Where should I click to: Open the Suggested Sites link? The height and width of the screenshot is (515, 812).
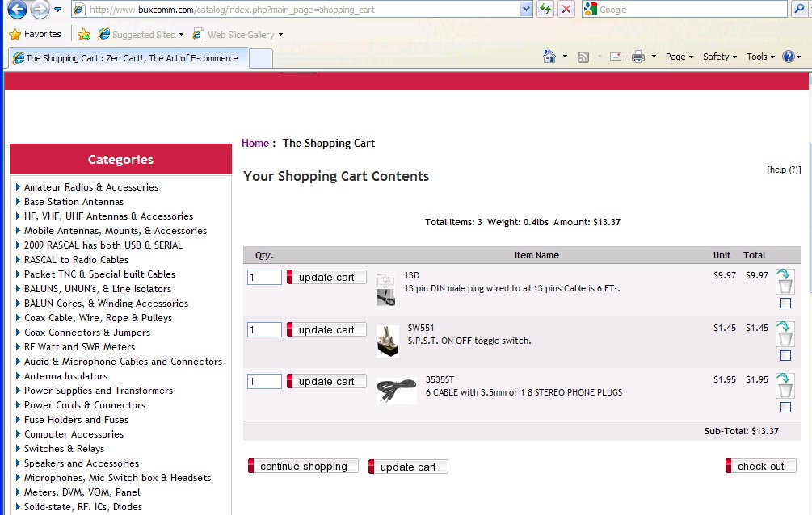(x=141, y=35)
